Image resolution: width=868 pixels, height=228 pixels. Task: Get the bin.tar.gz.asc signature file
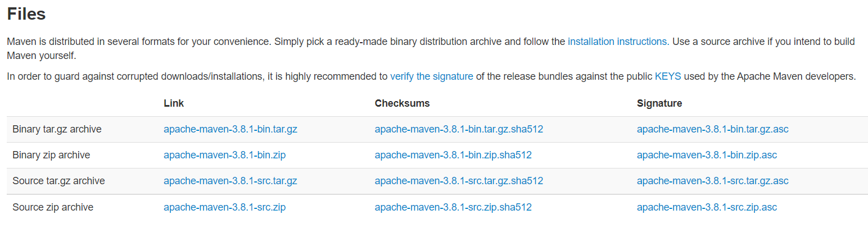[712, 129]
